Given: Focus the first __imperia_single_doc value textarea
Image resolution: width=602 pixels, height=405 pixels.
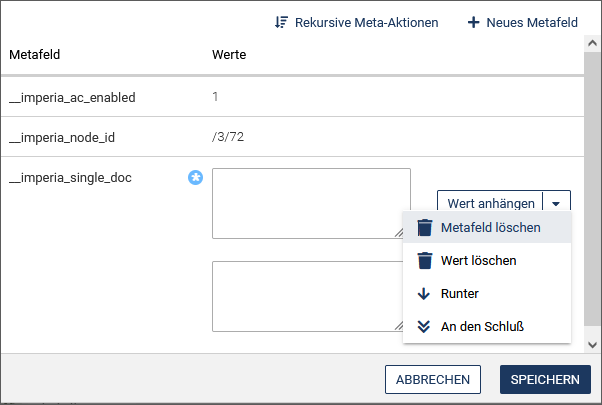Looking at the screenshot, I should tap(311, 203).
